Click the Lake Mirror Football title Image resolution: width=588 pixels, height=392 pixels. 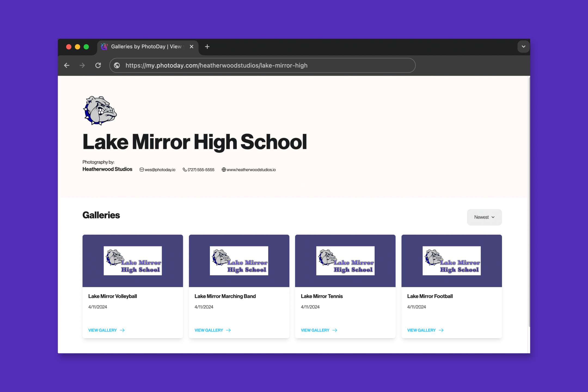[x=430, y=296]
